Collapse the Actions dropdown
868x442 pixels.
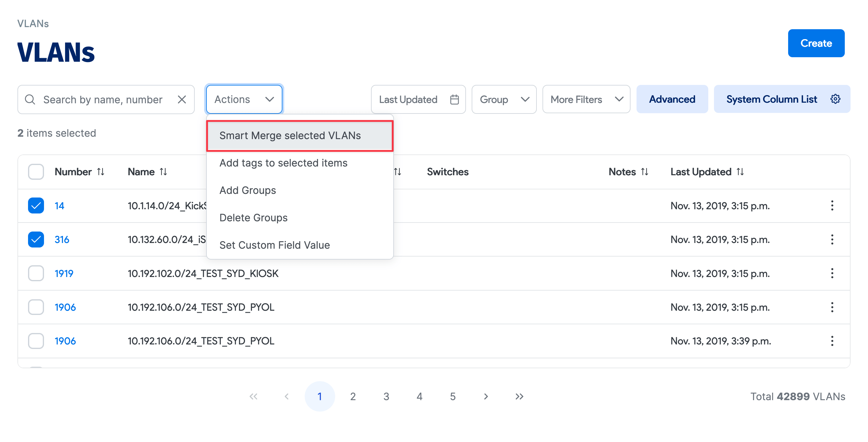(x=244, y=99)
